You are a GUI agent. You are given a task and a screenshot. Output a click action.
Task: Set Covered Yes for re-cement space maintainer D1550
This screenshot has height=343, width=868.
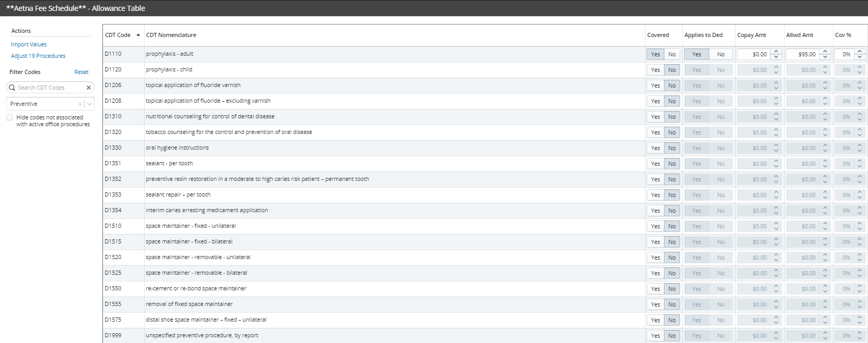[656, 289]
